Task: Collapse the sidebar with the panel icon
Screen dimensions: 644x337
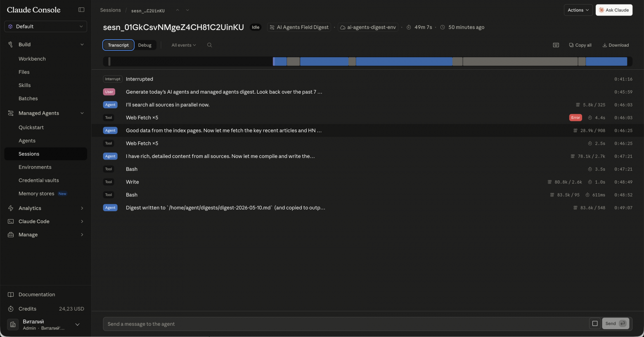Action: [x=81, y=10]
